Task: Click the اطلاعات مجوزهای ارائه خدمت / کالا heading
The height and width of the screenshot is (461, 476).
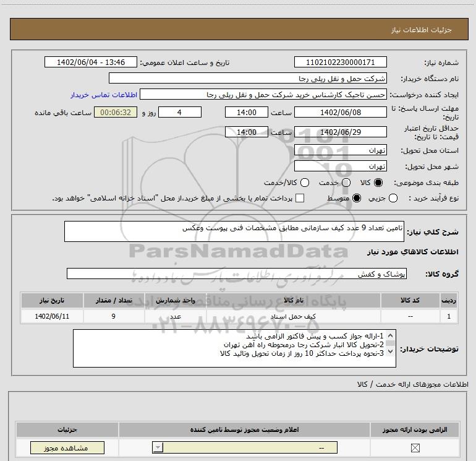Action: (x=412, y=384)
